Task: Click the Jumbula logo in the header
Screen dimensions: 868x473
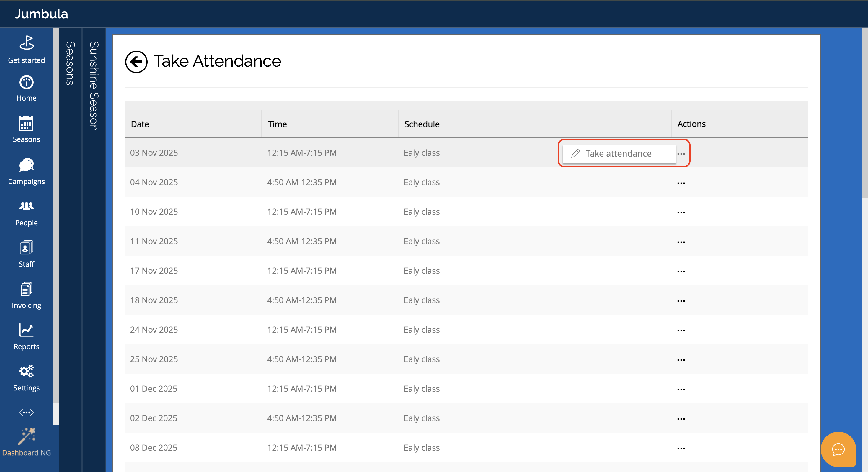Action: (x=41, y=14)
